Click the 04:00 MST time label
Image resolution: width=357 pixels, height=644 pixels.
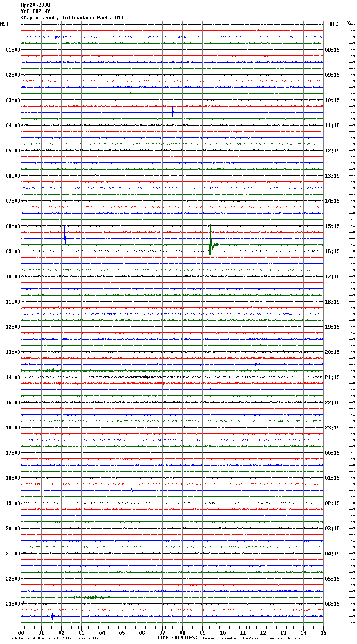(x=13, y=126)
